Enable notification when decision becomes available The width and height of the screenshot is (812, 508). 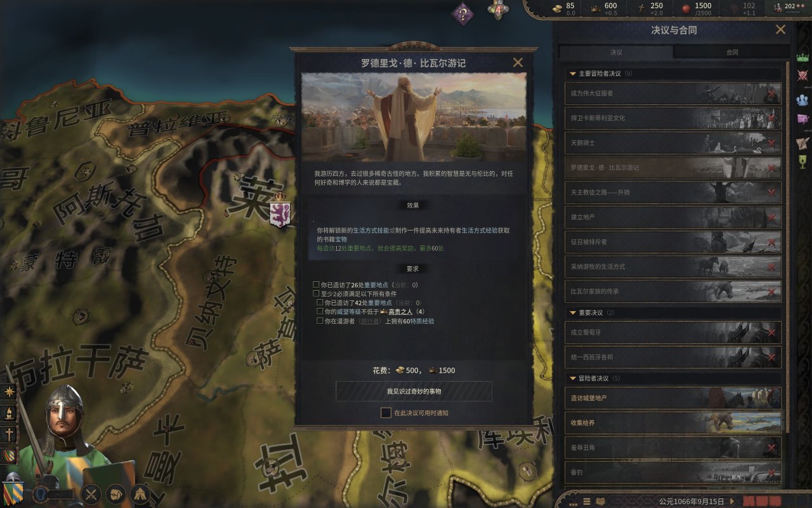click(x=386, y=413)
